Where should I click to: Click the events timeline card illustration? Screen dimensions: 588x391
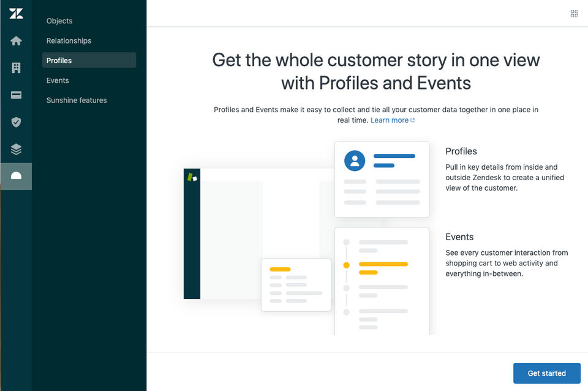(x=382, y=281)
